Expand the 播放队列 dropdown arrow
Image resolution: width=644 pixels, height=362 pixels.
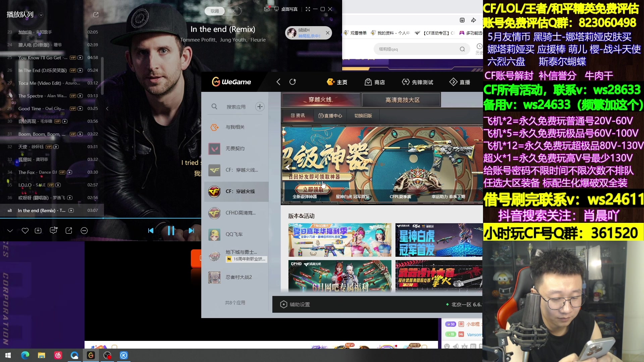pos(41,15)
